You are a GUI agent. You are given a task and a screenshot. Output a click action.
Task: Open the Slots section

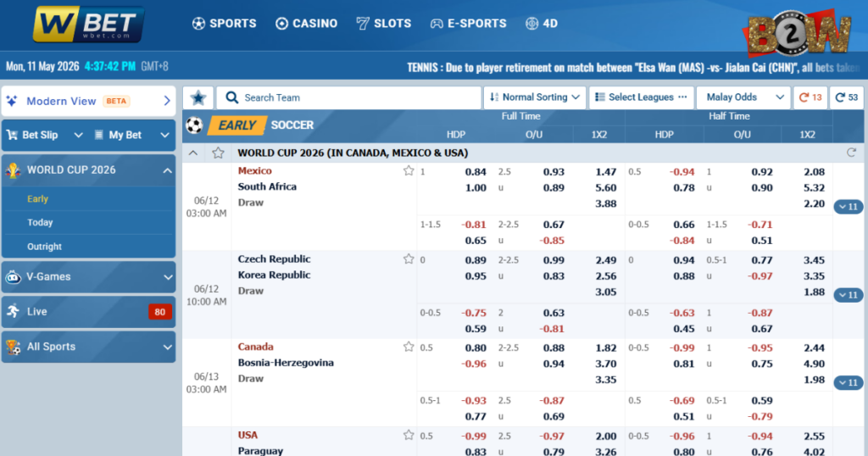384,24
